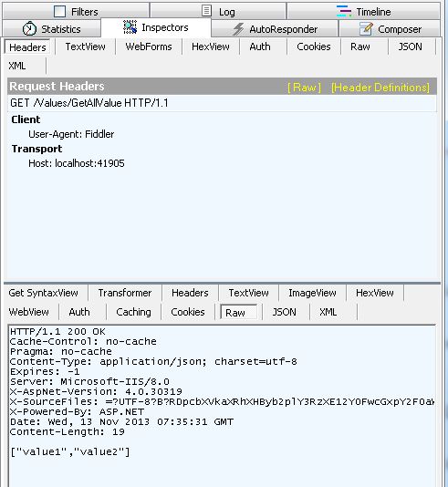Click the Composer pencil icon
The image size is (448, 487).
click(x=366, y=28)
